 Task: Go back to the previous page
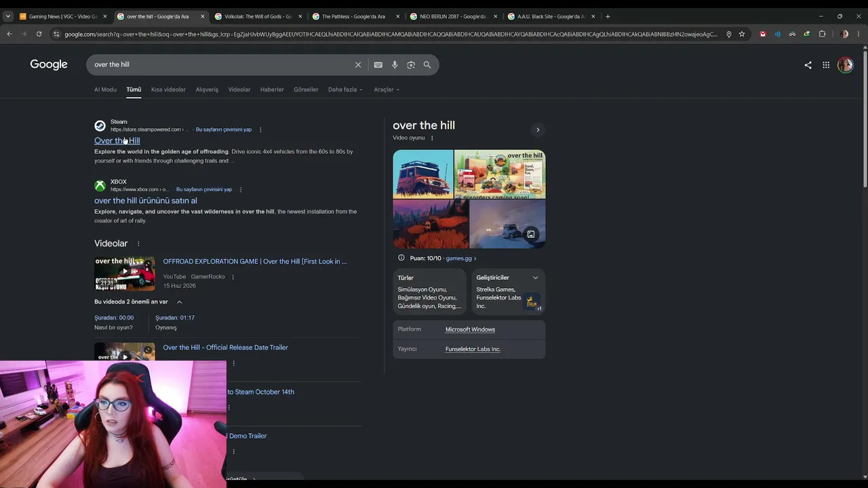tap(9, 34)
